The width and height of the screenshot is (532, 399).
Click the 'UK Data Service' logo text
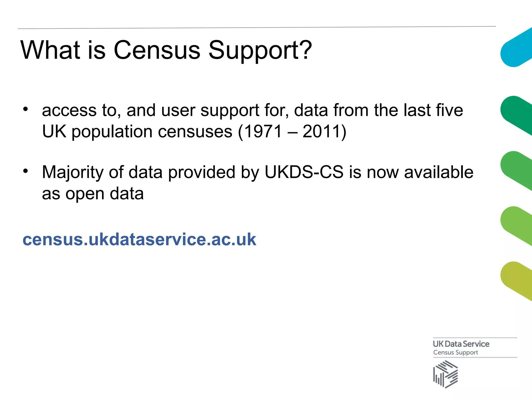click(x=461, y=344)
